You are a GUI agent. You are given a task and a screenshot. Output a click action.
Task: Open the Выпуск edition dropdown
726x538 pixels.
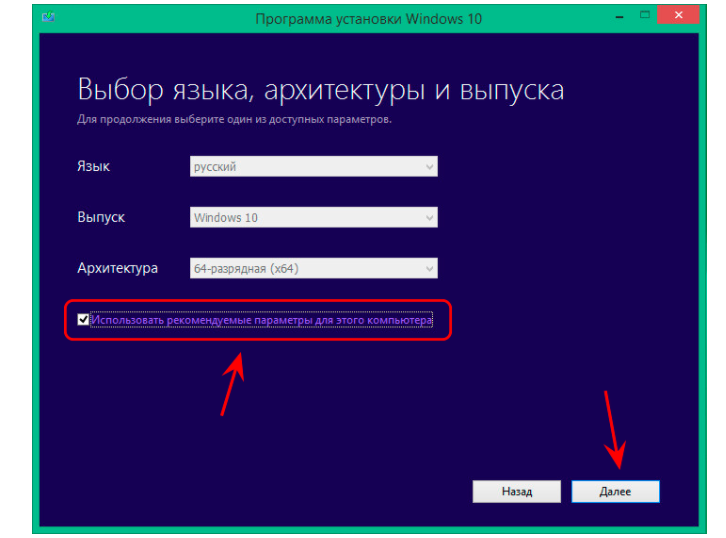[x=313, y=217]
